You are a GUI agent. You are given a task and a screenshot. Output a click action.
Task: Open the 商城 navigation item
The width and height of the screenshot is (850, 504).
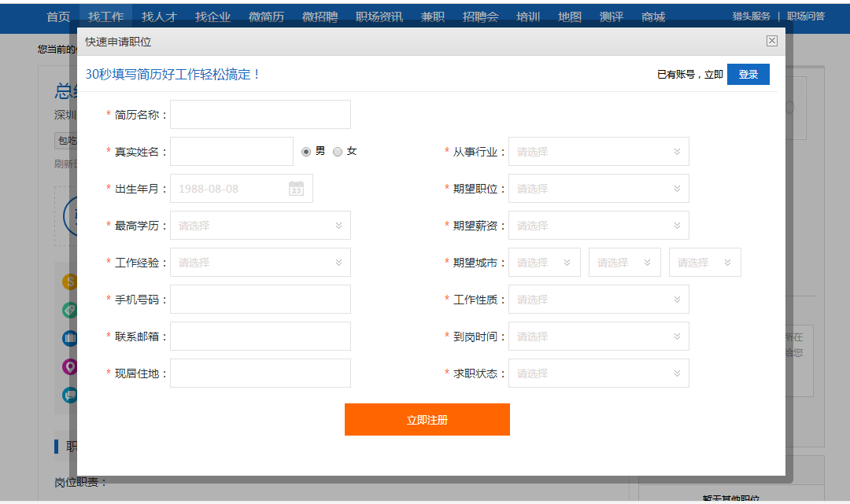pyautogui.click(x=653, y=17)
